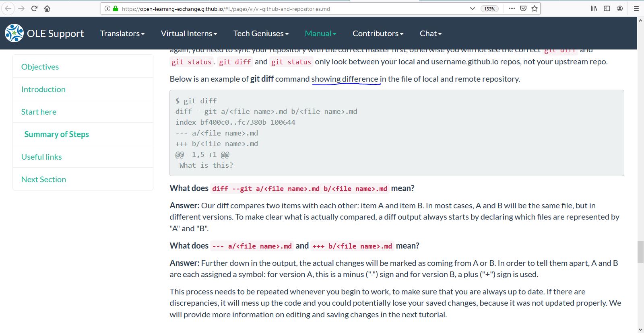Reload the current page
Image resolution: width=644 pixels, height=333 pixels.
click(34, 8)
